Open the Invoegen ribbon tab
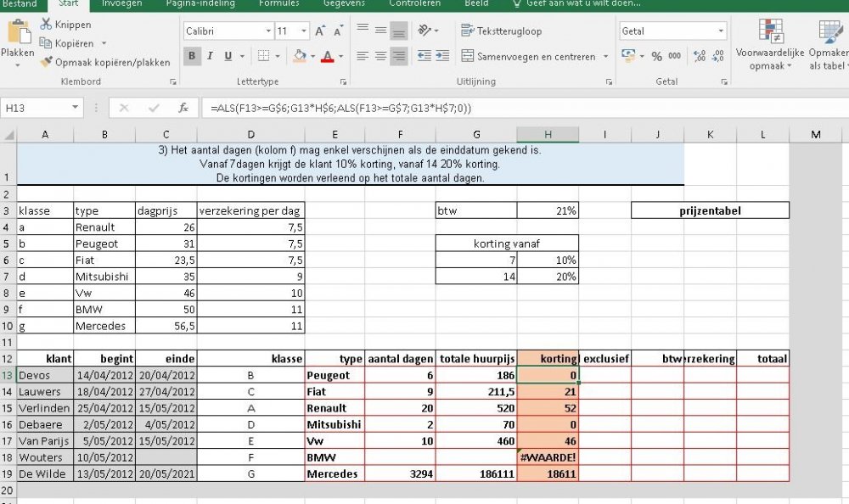The image size is (849, 504). coord(121,3)
